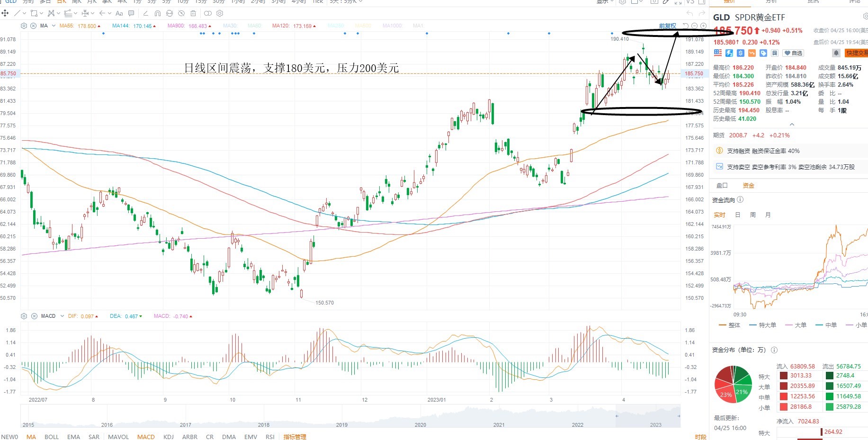Image resolution: width=868 pixels, height=440 pixels.
Task: Hide all drawings with crossed-eye icon
Action: (181, 13)
